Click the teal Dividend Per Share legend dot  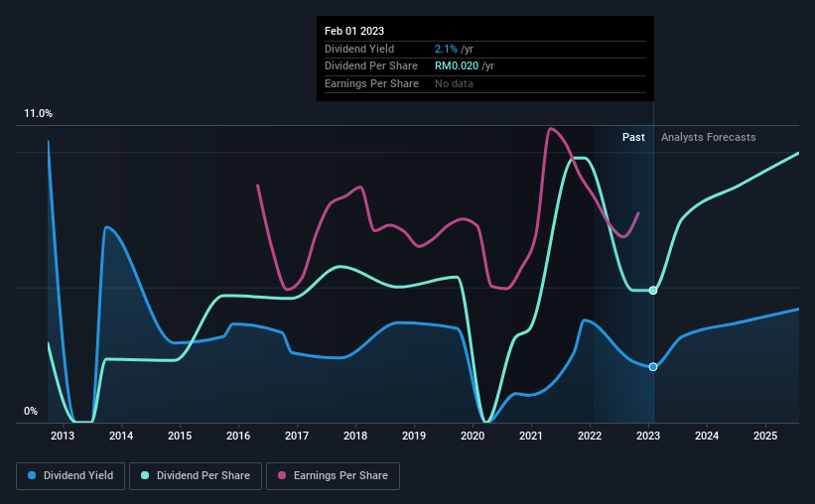(145, 475)
